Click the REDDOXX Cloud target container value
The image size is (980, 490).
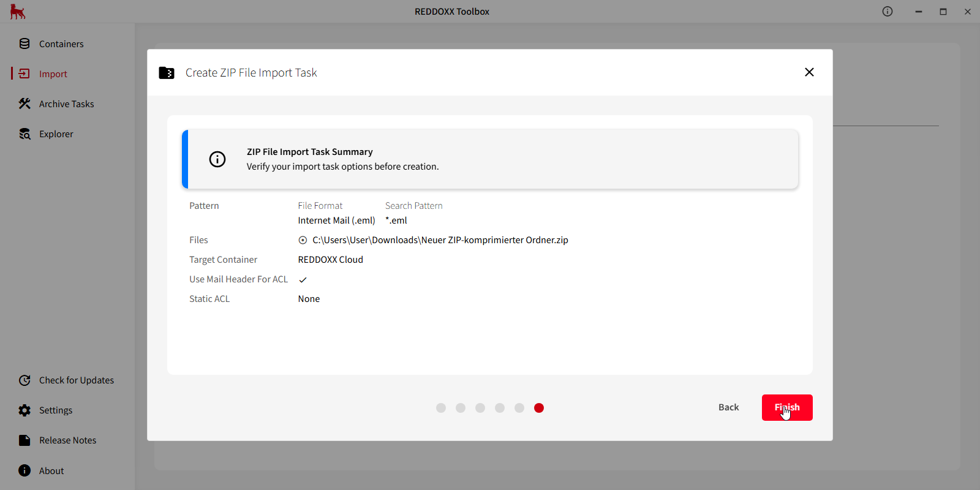coord(331,260)
